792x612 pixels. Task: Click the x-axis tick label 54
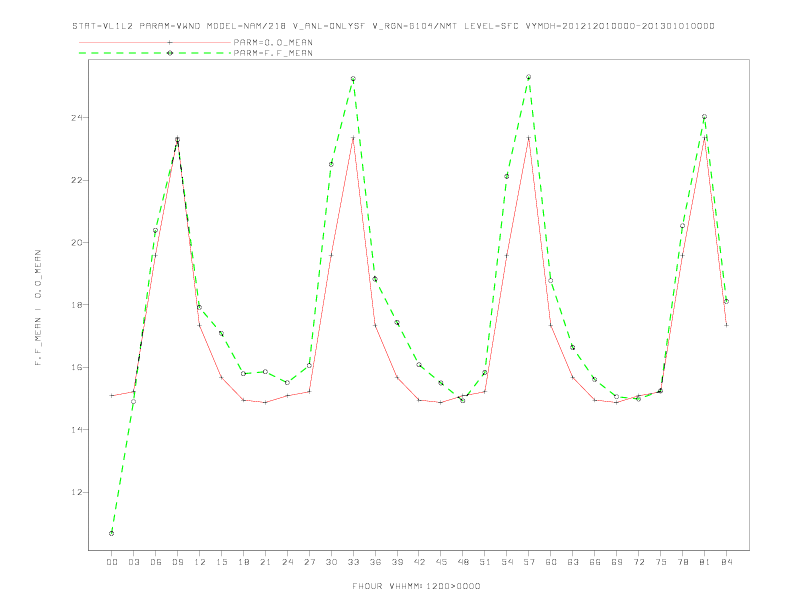(507, 562)
